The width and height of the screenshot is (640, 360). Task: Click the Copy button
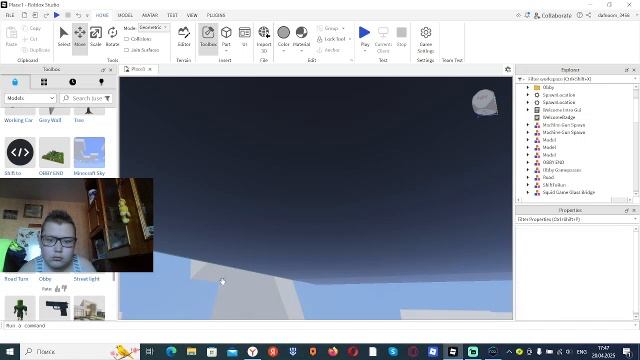pyautogui.click(x=32, y=28)
